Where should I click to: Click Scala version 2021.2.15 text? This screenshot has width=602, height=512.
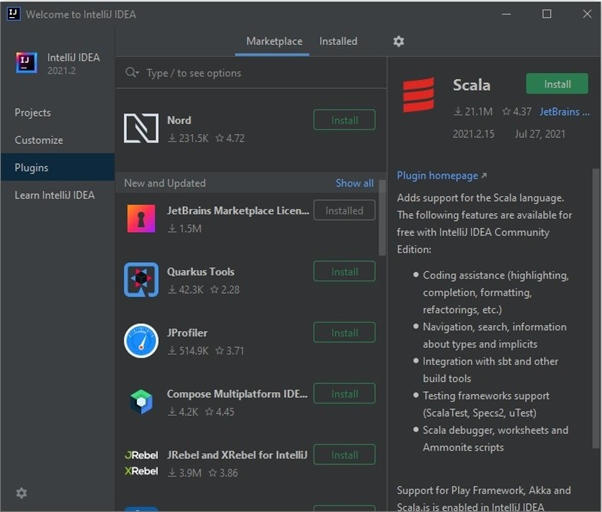click(473, 134)
